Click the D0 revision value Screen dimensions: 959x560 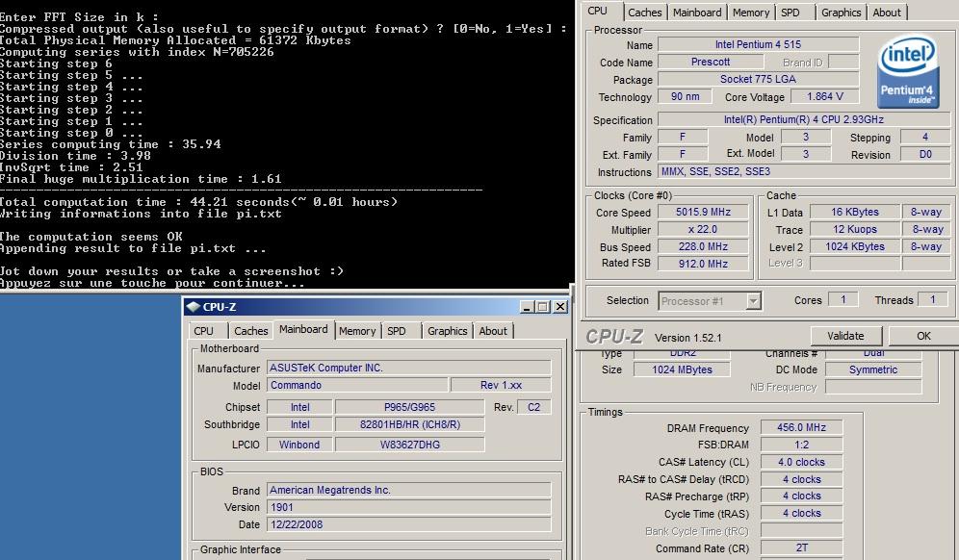tap(925, 155)
